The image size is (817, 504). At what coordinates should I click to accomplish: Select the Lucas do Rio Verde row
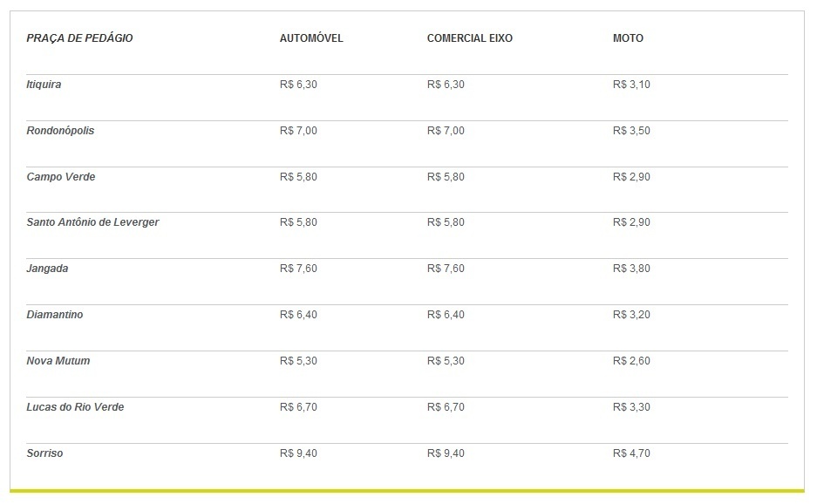(x=407, y=420)
